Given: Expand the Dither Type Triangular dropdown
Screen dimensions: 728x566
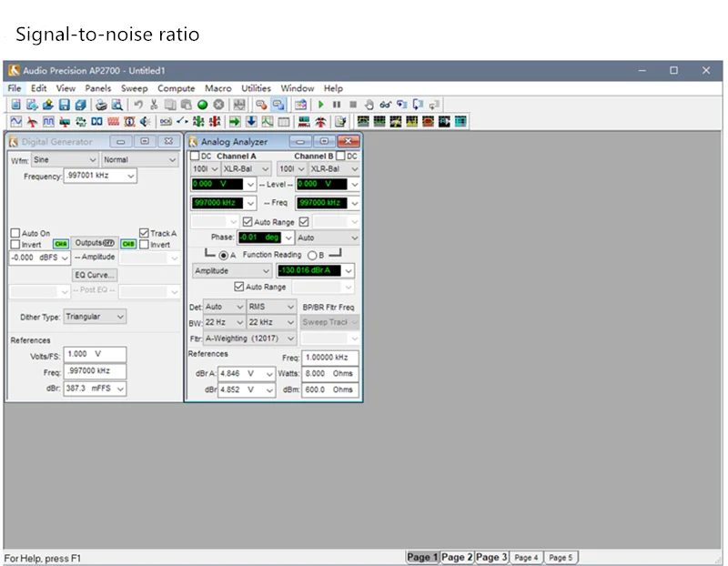Looking at the screenshot, I should tap(95, 317).
